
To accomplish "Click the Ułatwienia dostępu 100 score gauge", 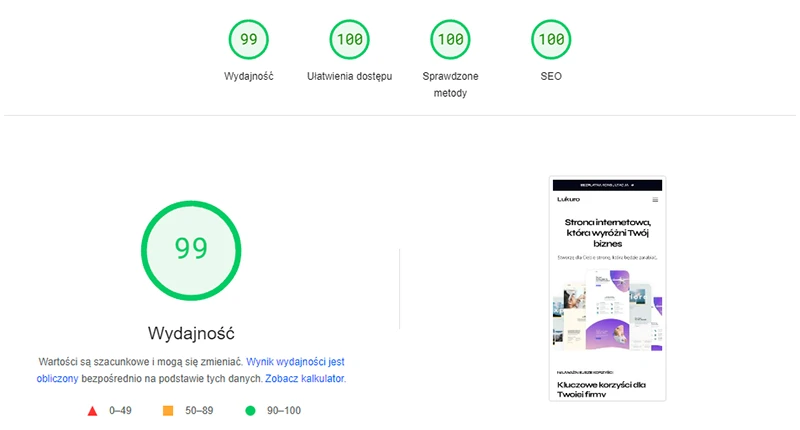I will point(349,40).
